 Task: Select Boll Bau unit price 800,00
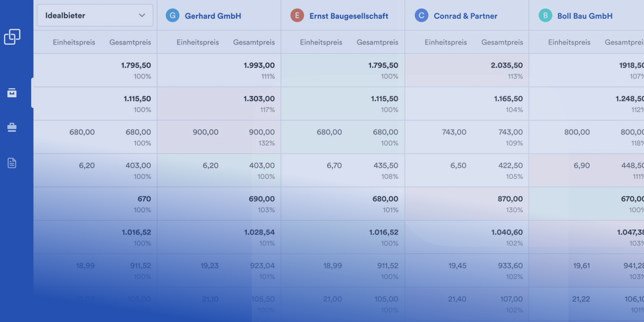[x=577, y=132]
